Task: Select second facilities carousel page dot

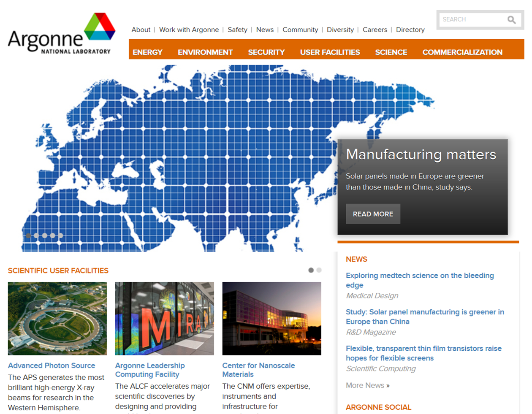Action: coord(319,270)
